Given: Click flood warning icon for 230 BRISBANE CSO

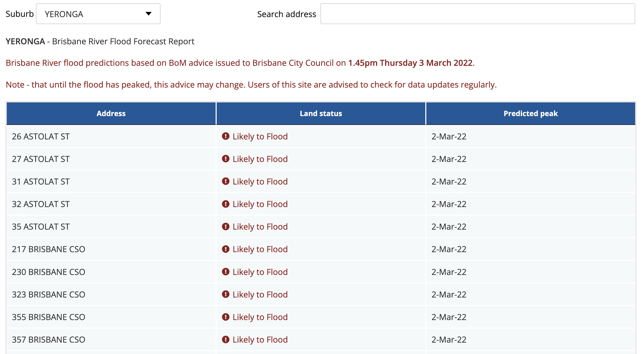Looking at the screenshot, I should point(226,272).
